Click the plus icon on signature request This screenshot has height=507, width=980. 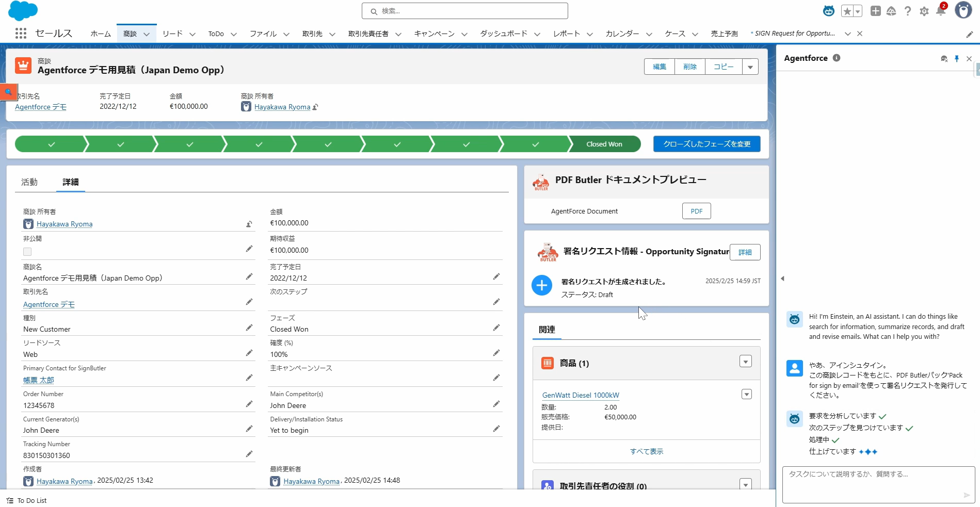pos(542,285)
